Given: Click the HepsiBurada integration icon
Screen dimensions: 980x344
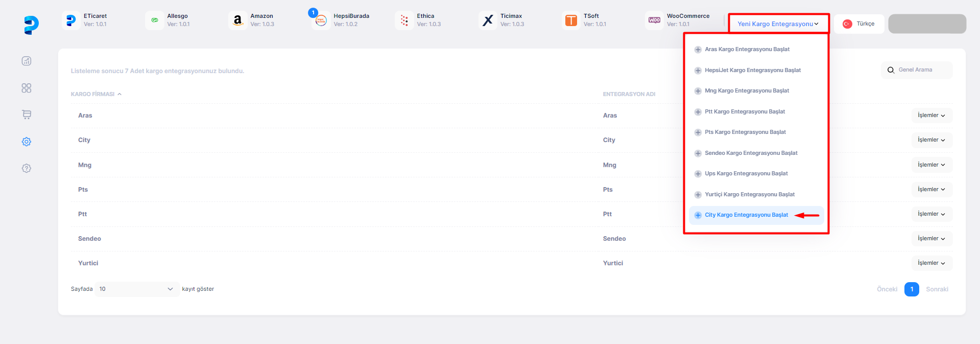Looking at the screenshot, I should tap(321, 20).
